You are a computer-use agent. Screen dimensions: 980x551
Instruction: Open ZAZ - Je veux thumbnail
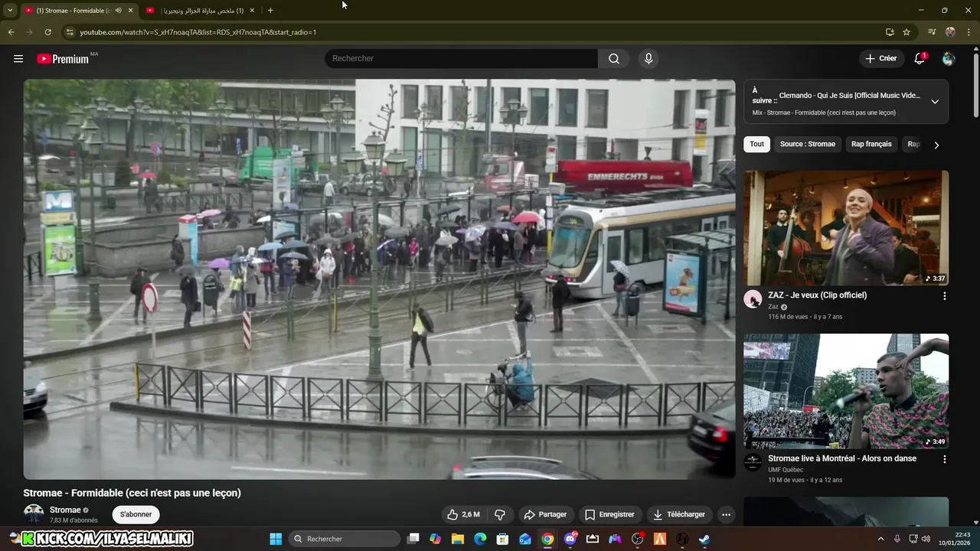pyautogui.click(x=846, y=228)
